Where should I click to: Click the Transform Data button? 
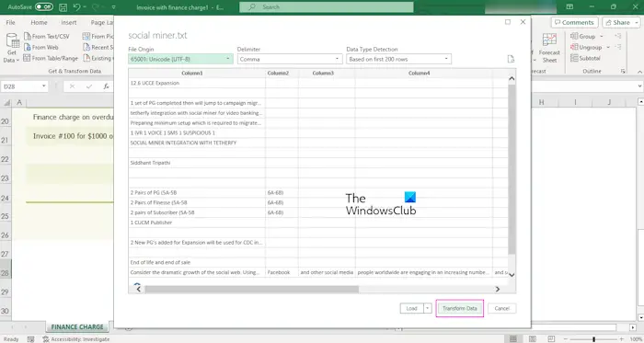pos(460,308)
